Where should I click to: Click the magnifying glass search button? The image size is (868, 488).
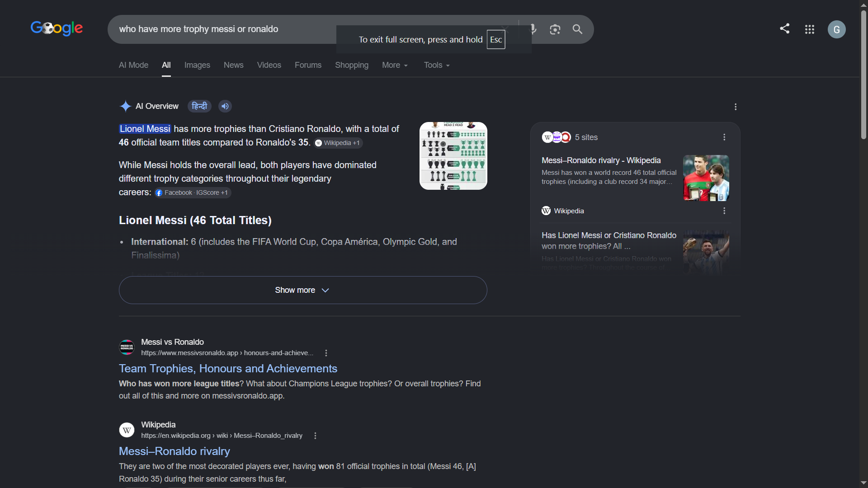(577, 29)
